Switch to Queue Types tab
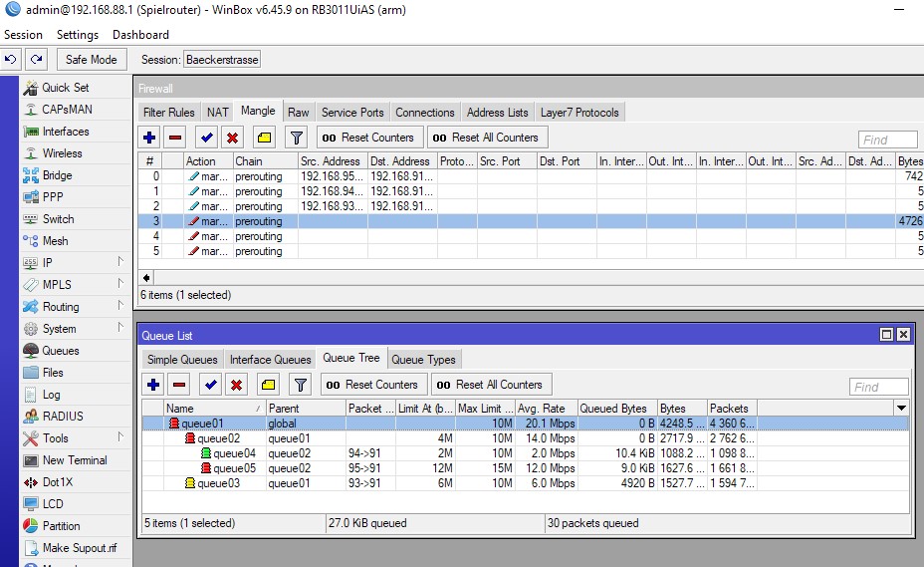The height and width of the screenshot is (567, 924). coord(423,360)
